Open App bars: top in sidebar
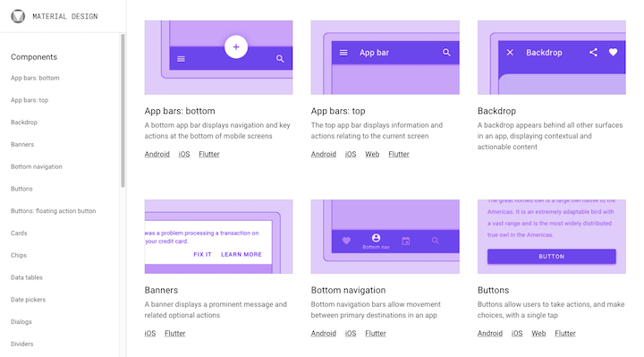Image resolution: width=644 pixels, height=357 pixels. click(30, 100)
